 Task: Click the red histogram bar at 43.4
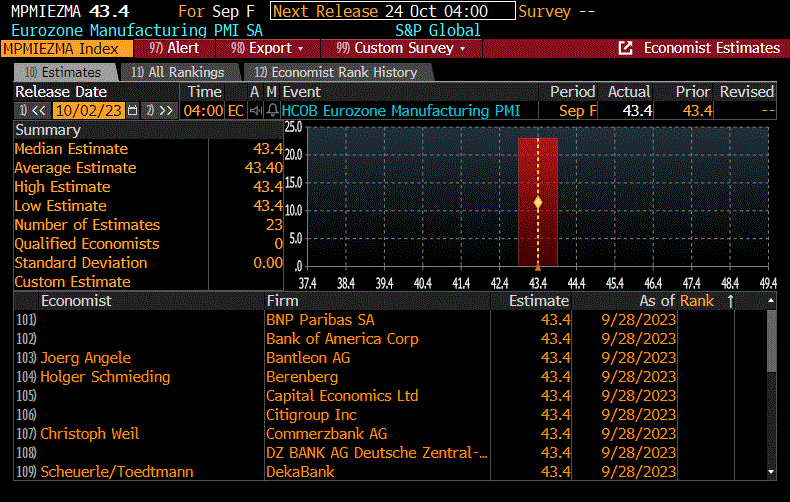pos(538,202)
